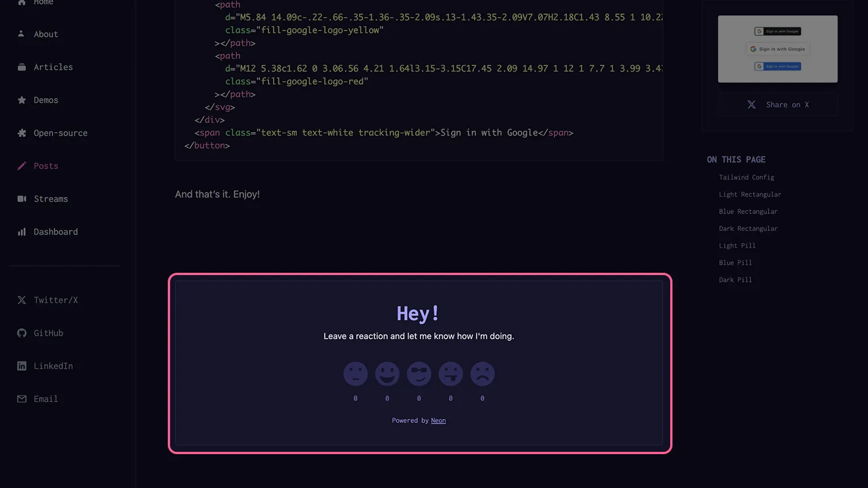Share this post on X
The width and height of the screenshot is (868, 488).
pos(778,104)
